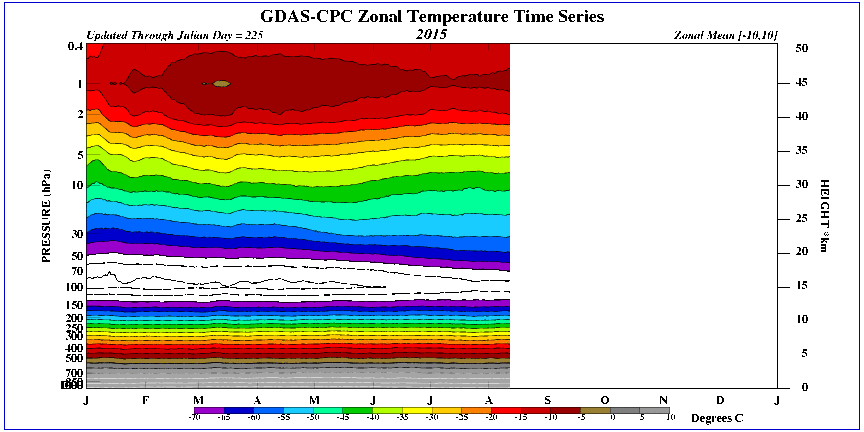Viewport: 864px width, 432px height.
Task: Select the N November month label
Action: tap(663, 400)
